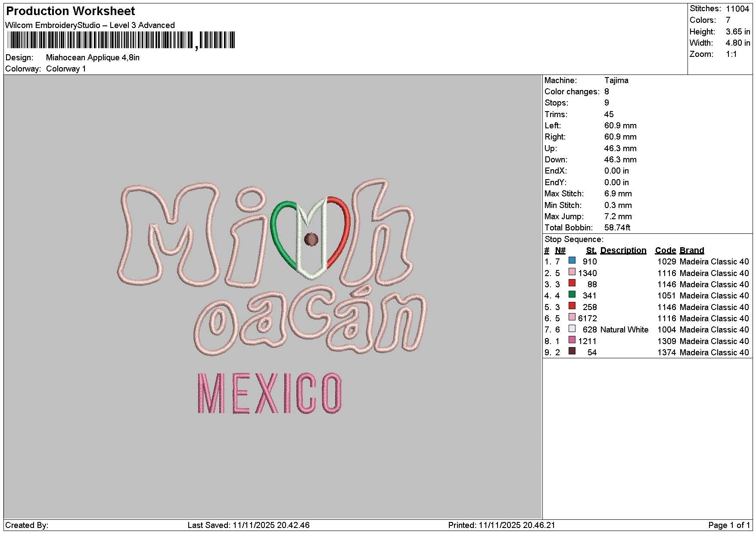Click the Up value 46.3 mm
Screen dimensions: 756x534
point(620,148)
